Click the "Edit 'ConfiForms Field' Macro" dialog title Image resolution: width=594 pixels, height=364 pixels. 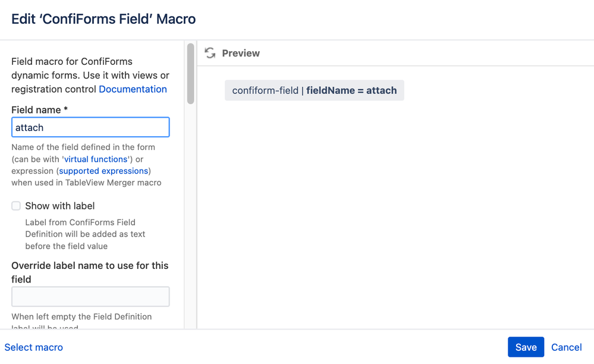tap(103, 19)
